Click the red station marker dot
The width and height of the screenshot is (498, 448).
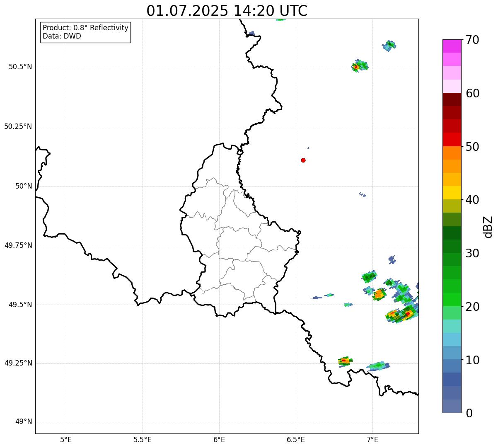[x=303, y=160]
